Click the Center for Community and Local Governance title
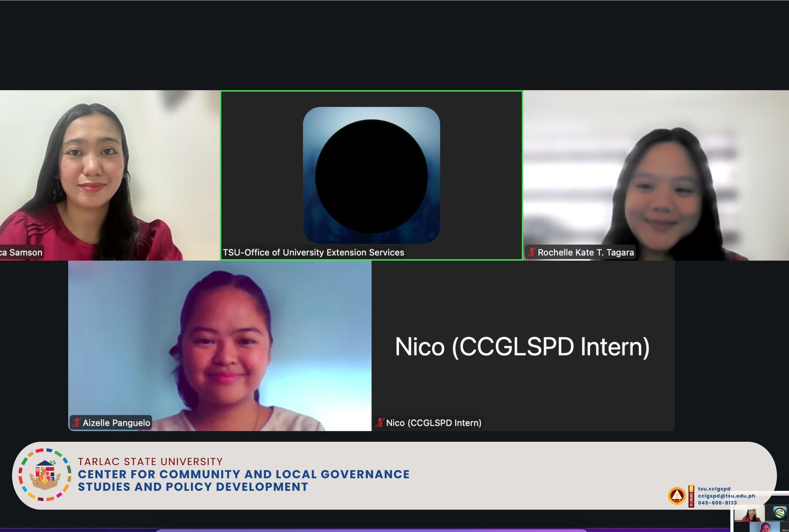This screenshot has height=532, width=789. (243, 474)
